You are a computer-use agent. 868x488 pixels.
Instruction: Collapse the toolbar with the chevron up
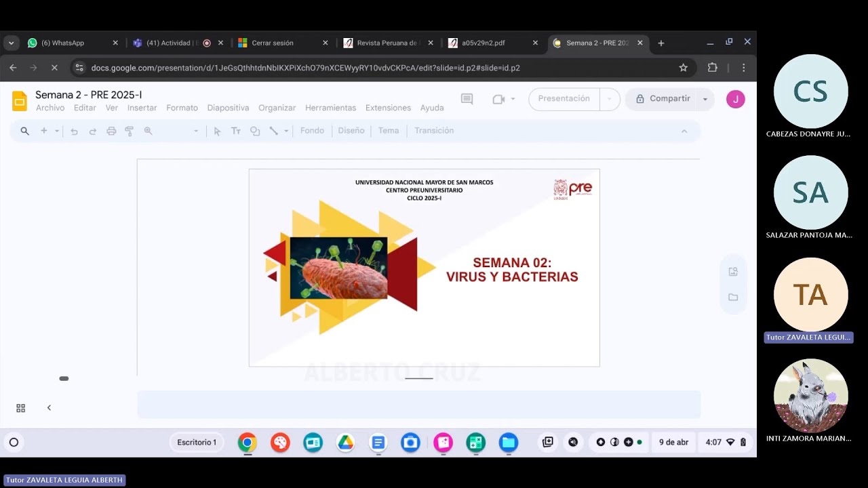(684, 131)
